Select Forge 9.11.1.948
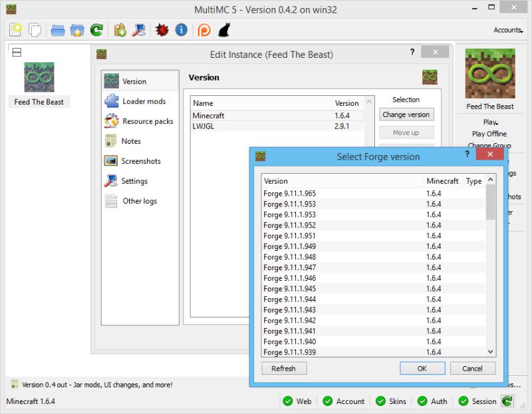Image resolution: width=532 pixels, height=414 pixels. [374, 257]
